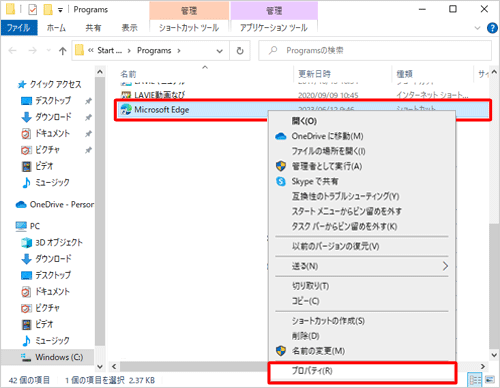Switch to details view icon in status bar
Image resolution: width=500 pixels, height=388 pixels.
click(475, 380)
